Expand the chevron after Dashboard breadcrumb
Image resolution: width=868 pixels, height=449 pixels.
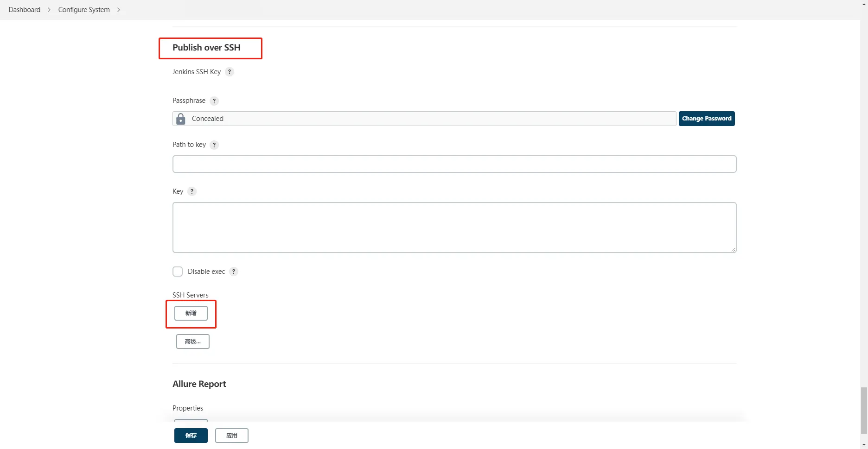click(49, 10)
